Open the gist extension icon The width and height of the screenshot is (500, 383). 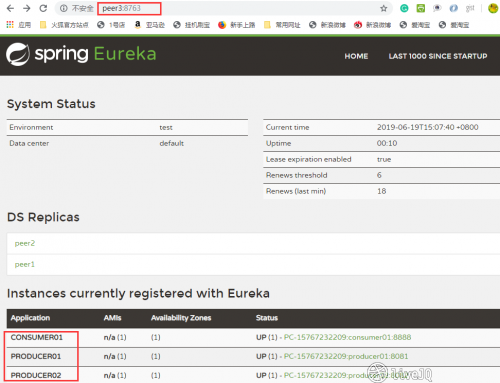[470, 8]
